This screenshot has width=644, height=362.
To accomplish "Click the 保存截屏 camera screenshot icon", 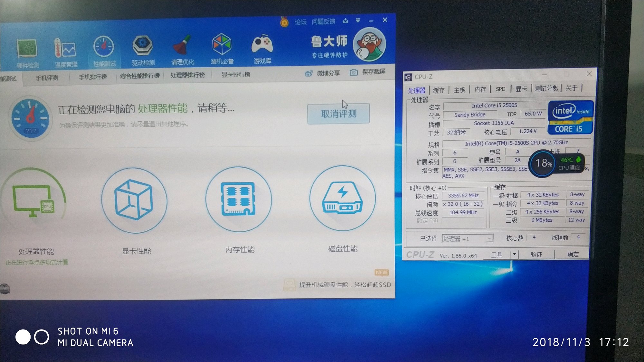I will coord(354,72).
